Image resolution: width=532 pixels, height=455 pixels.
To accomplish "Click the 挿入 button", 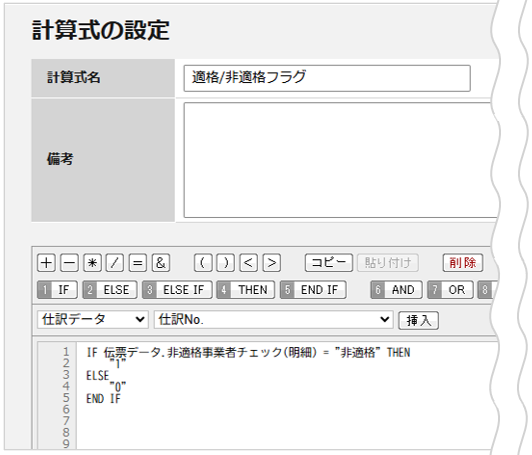I will (x=419, y=321).
